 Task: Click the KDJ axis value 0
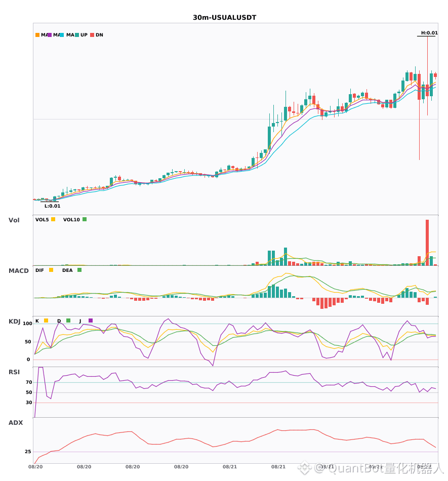(28, 359)
